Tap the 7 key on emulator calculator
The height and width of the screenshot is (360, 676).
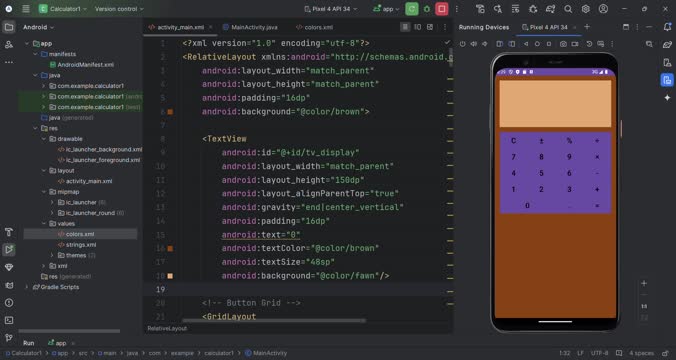point(513,157)
